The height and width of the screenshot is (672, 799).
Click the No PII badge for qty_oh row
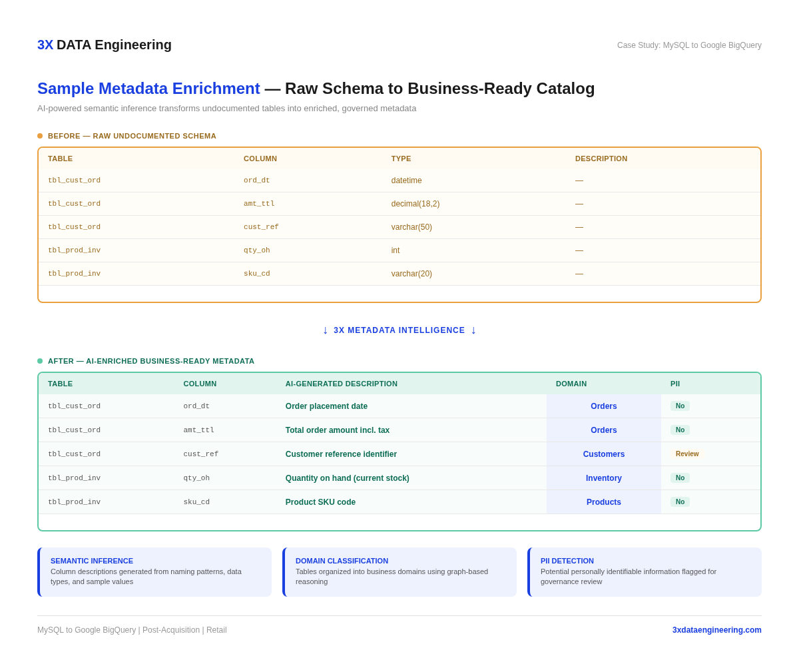(x=680, y=478)
